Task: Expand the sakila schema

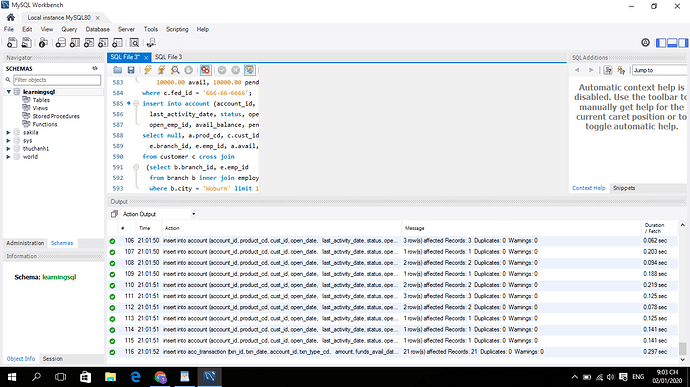Action: point(8,133)
